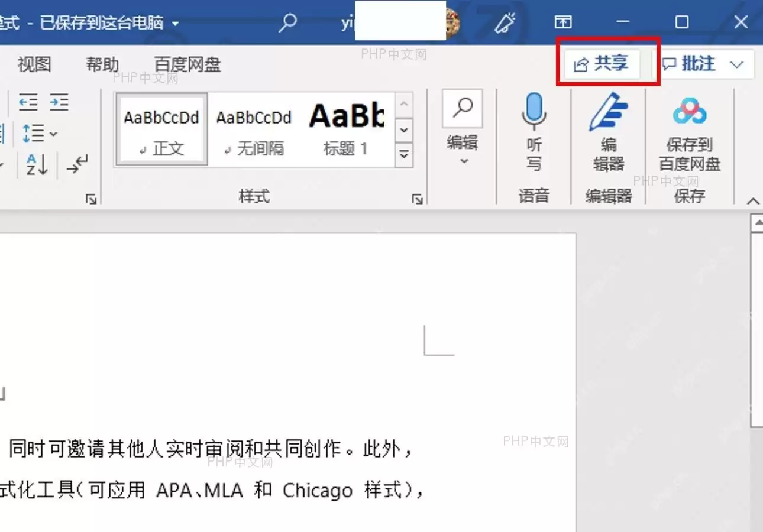This screenshot has height=532, width=763.
Task: Click the word Chicago in document
Action: [318, 491]
